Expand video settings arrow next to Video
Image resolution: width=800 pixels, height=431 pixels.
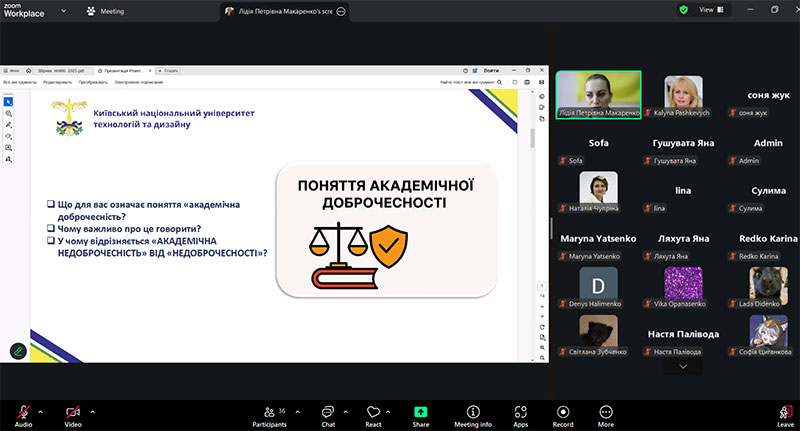click(x=92, y=410)
